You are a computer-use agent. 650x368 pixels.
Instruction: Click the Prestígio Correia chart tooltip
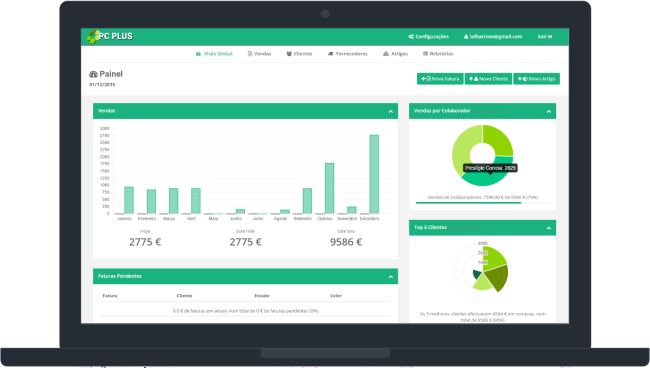coord(490,168)
